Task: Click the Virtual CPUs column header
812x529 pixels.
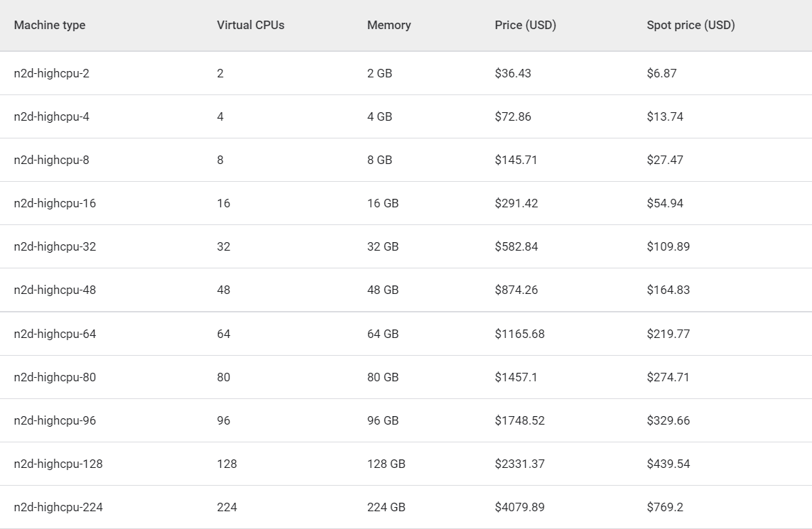Action: point(251,25)
